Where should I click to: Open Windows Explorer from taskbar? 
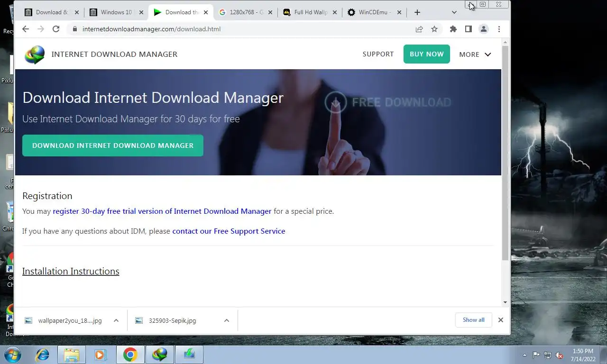72,355
